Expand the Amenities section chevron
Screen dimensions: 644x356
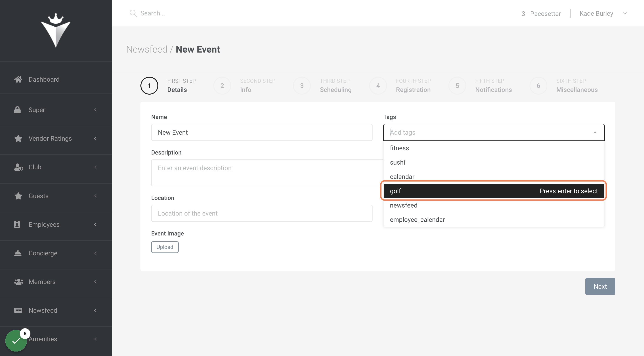point(95,339)
